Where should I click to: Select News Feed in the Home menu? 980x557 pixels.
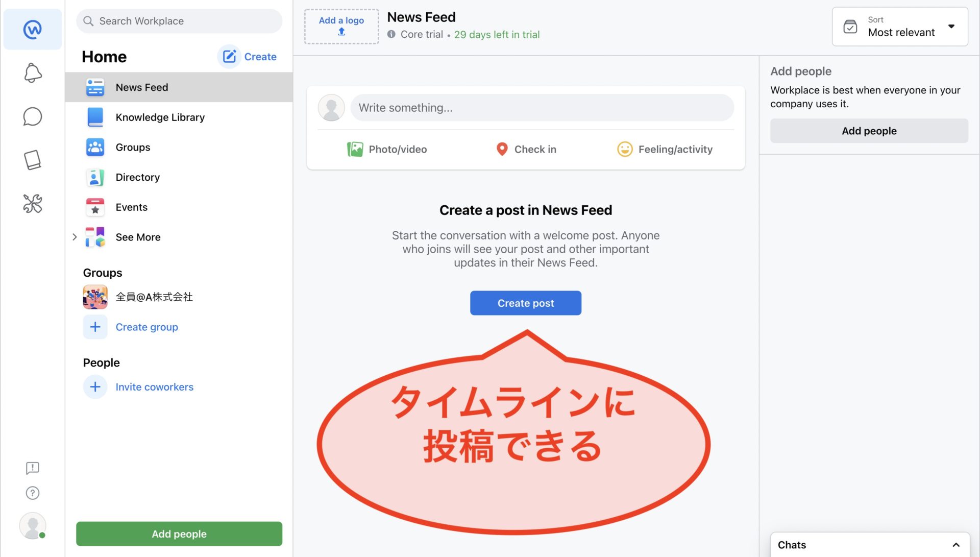click(179, 87)
